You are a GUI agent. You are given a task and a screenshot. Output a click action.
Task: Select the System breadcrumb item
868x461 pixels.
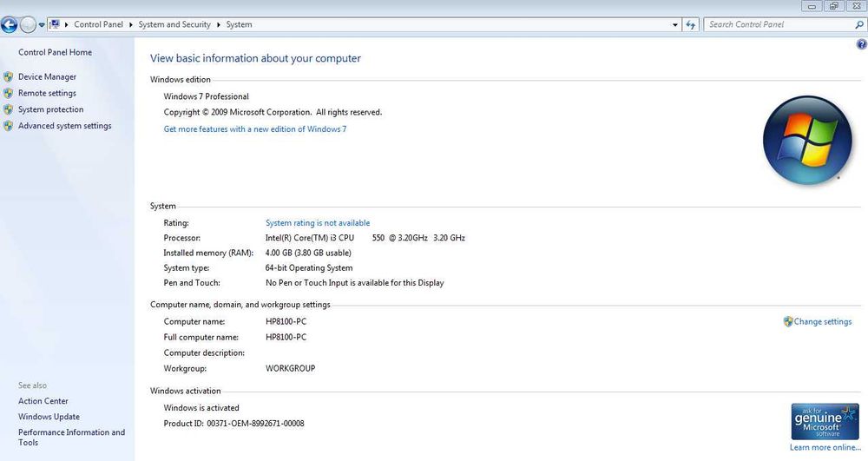[x=239, y=24]
